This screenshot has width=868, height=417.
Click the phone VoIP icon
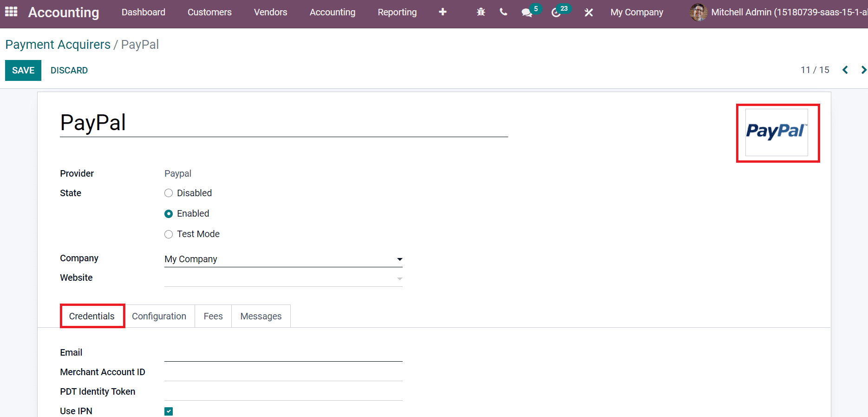point(503,12)
